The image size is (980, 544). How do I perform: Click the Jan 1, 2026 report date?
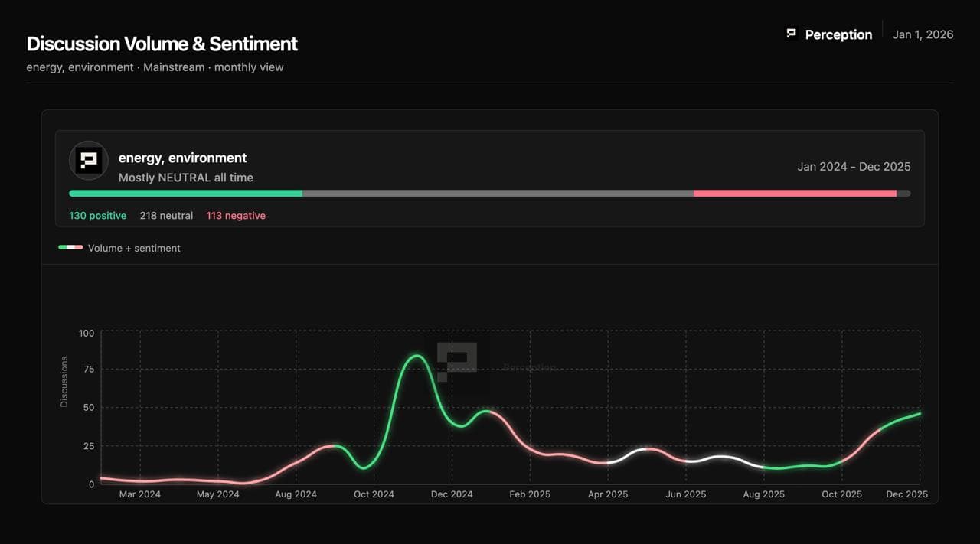point(923,34)
